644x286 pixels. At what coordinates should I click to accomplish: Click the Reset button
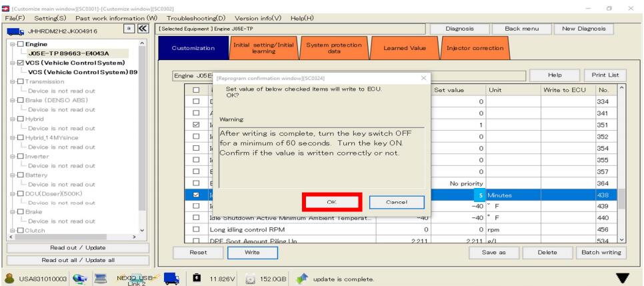coord(199,253)
